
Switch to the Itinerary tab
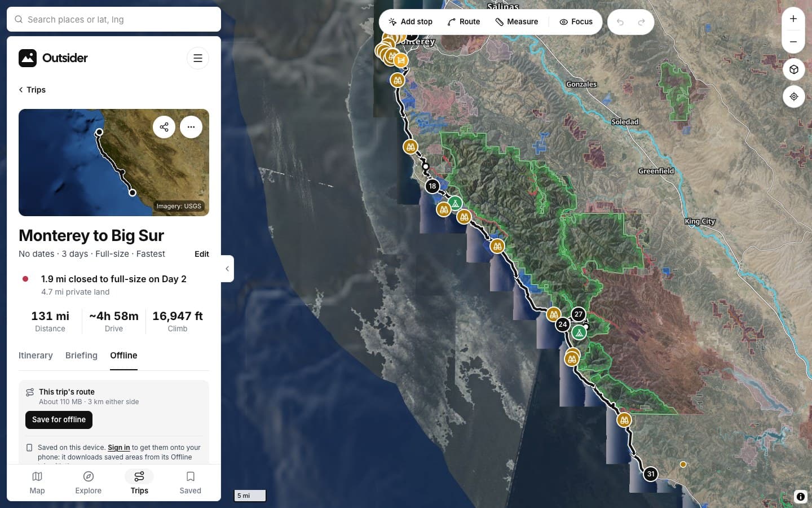pos(36,356)
